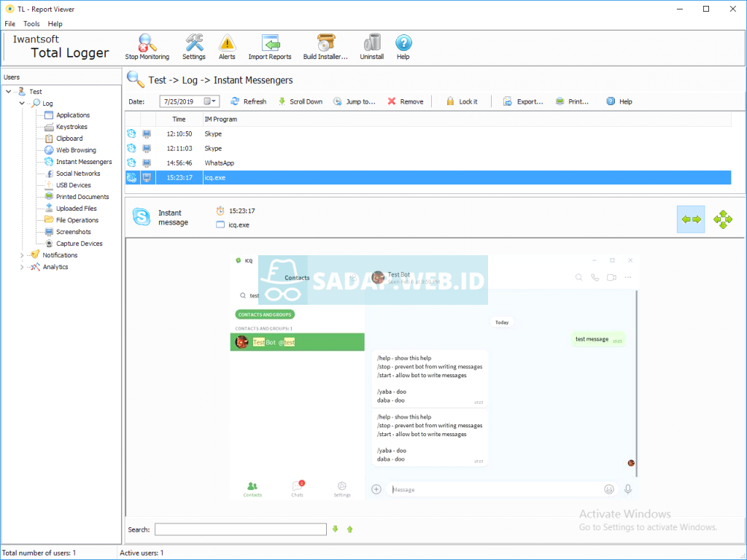
Task: Expand the Notifications tree node
Action: 22,255
